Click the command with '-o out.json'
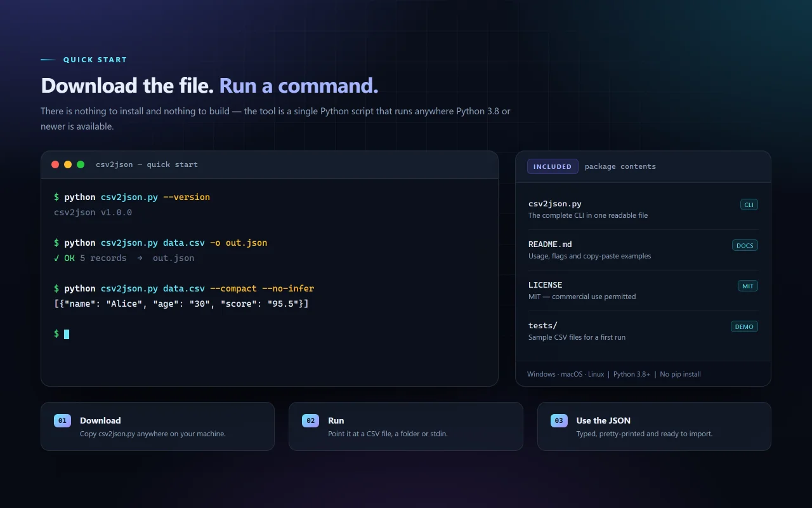 click(160, 243)
